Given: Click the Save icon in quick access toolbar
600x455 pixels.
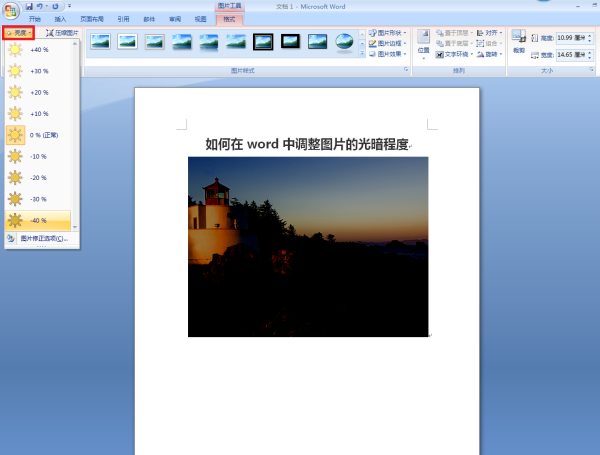Looking at the screenshot, I should pyautogui.click(x=28, y=6).
